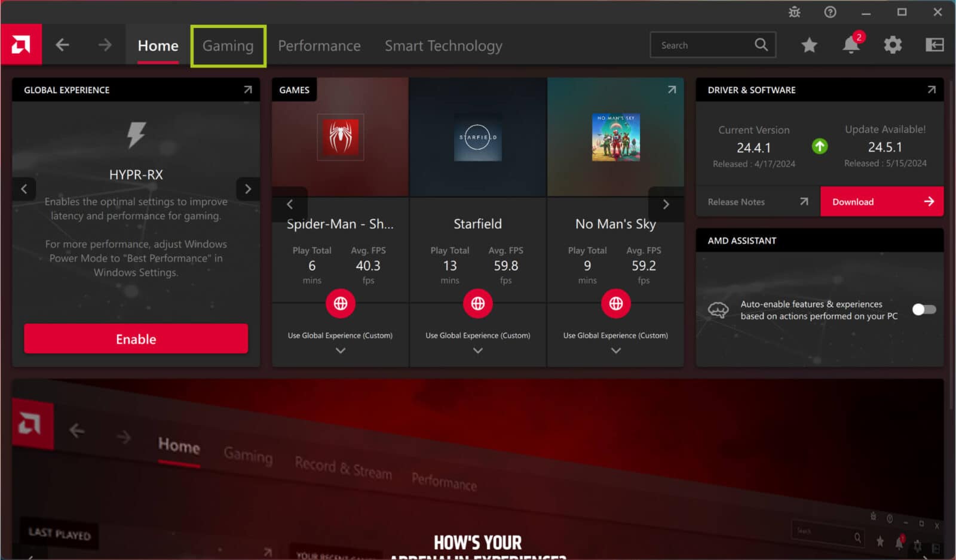Expand Use Global Experience options for No Man's Sky
This screenshot has width=956, height=560.
615,350
